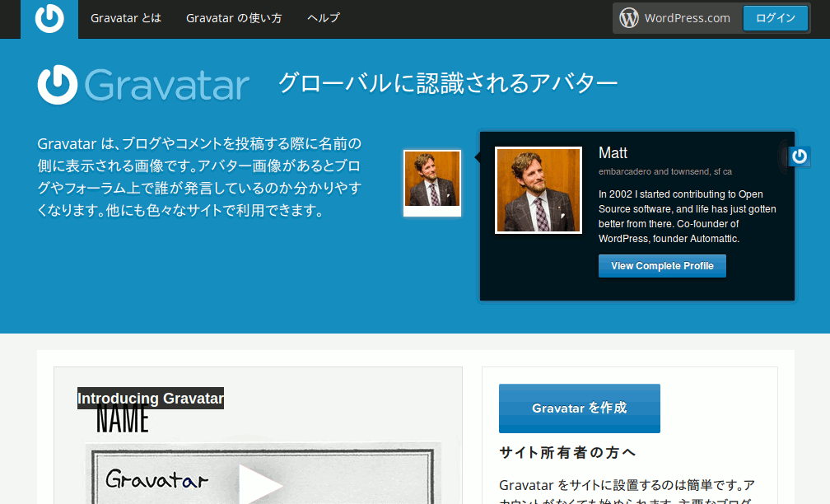
Task: Click the Introducing Gravatar video title
Action: pos(151,398)
